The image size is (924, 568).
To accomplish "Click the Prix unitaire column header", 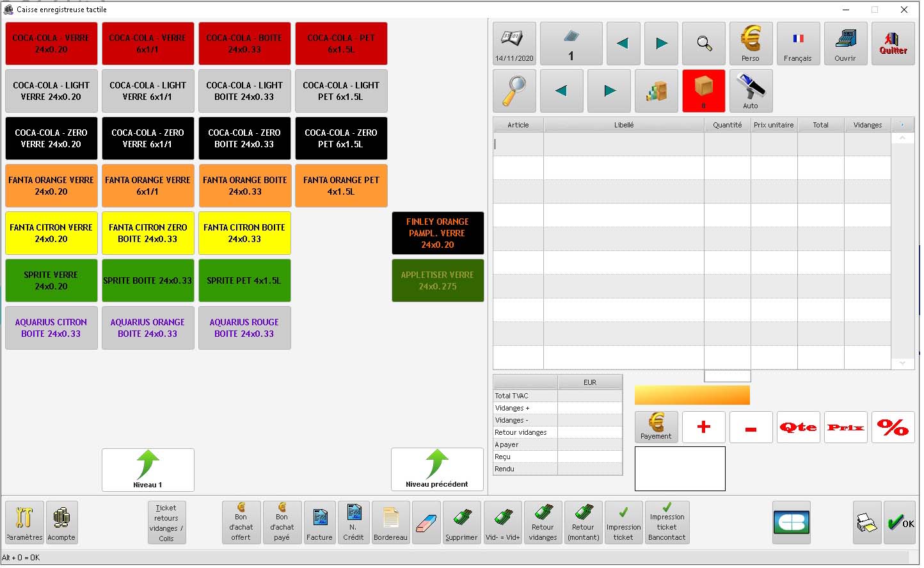I will [774, 125].
